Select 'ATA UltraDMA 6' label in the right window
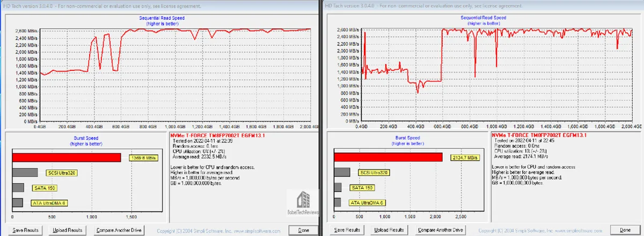The width and height of the screenshot is (644, 236). tap(367, 202)
